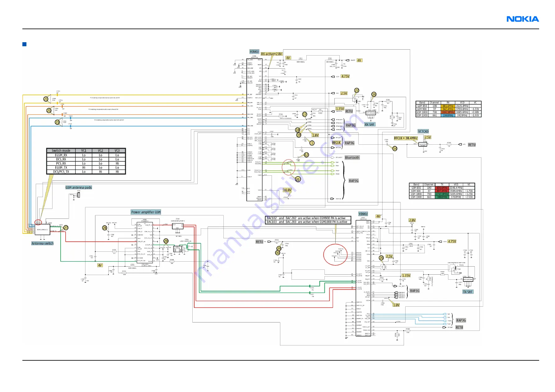Click the 'DAC102 and DAC 202' note line
This screenshot has height=392, width=555.
click(306, 218)
